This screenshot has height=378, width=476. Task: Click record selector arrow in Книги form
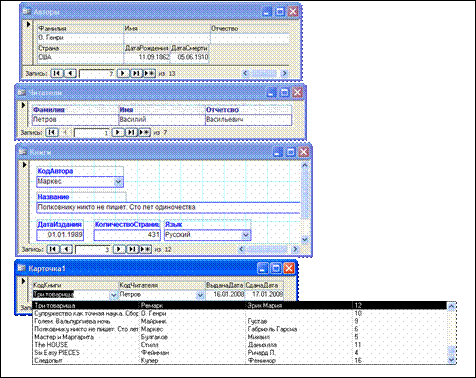[24, 165]
